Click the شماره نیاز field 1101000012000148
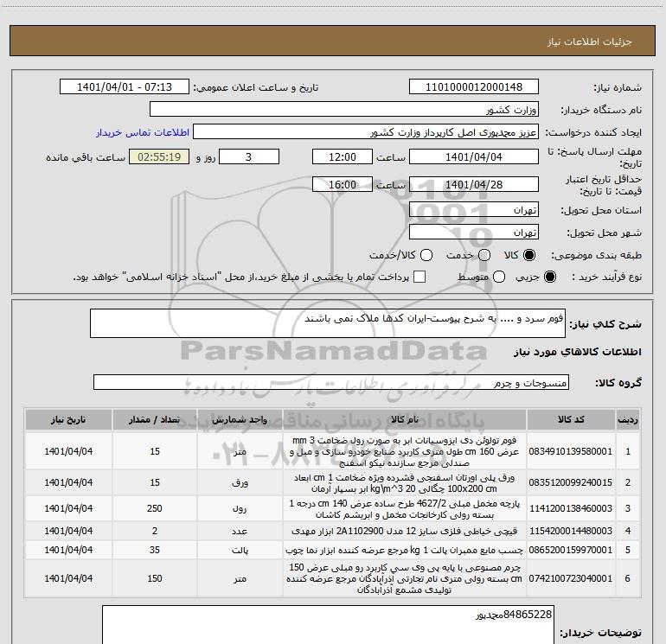This screenshot has width=666, height=644. tap(474, 87)
